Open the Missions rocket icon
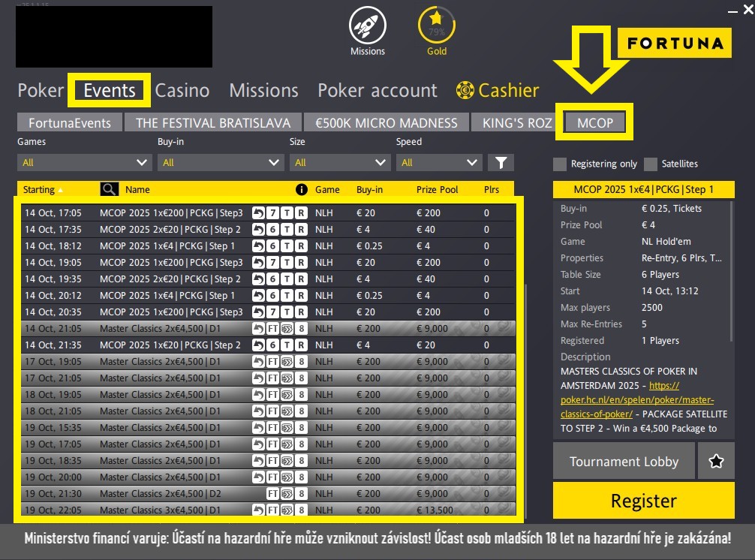The image size is (755, 560). click(x=368, y=26)
